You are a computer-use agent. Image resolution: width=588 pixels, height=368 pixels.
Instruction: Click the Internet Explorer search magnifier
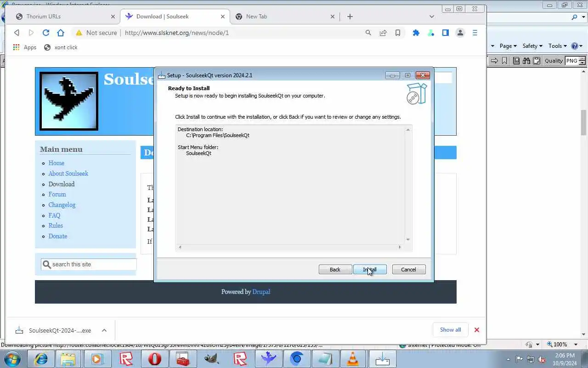575,17
